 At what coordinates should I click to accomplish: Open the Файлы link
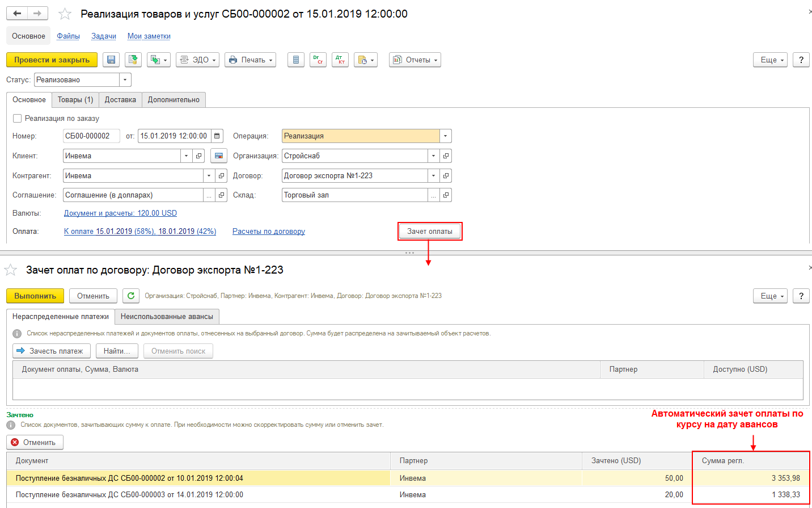pyautogui.click(x=68, y=36)
